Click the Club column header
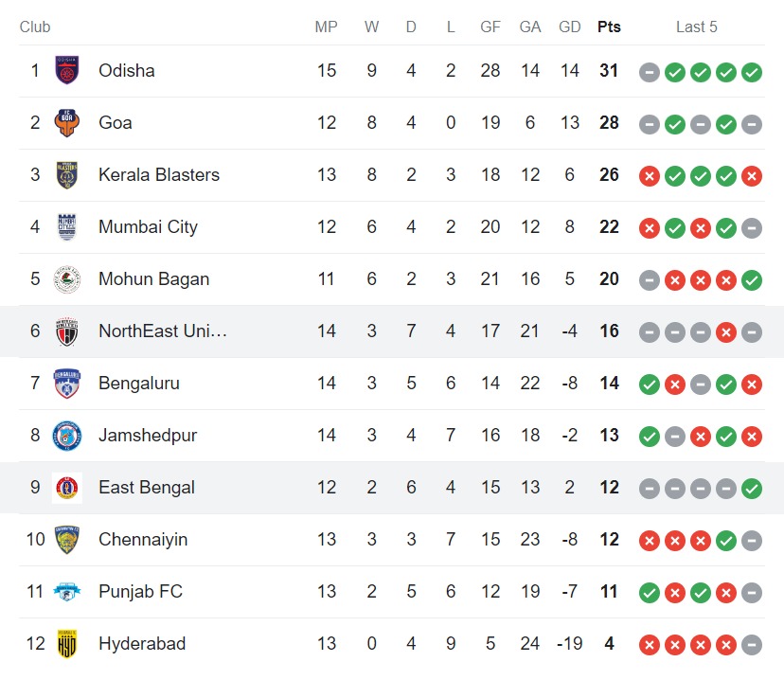The height and width of the screenshot is (680, 784). pyautogui.click(x=35, y=27)
